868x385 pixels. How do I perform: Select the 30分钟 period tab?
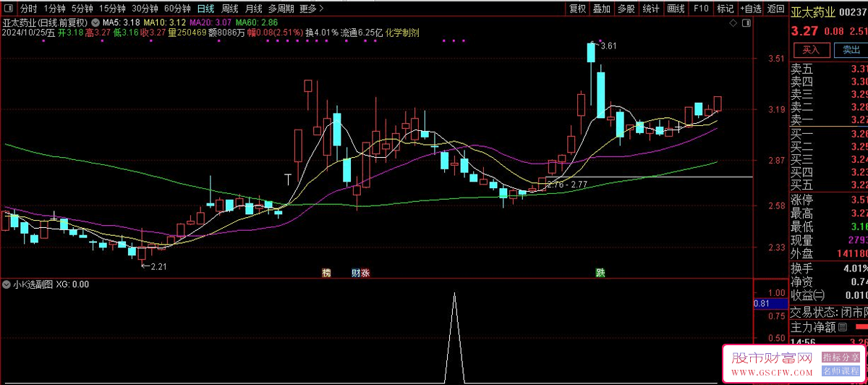tap(145, 9)
